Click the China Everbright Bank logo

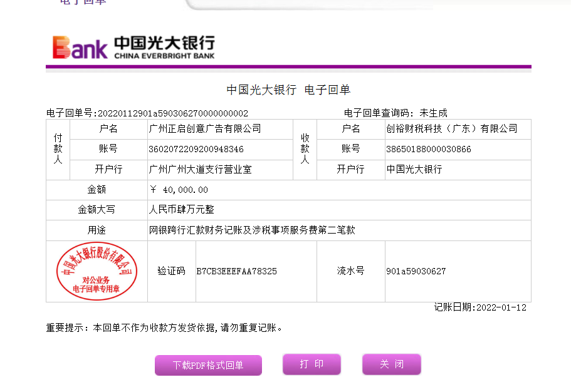tap(134, 47)
